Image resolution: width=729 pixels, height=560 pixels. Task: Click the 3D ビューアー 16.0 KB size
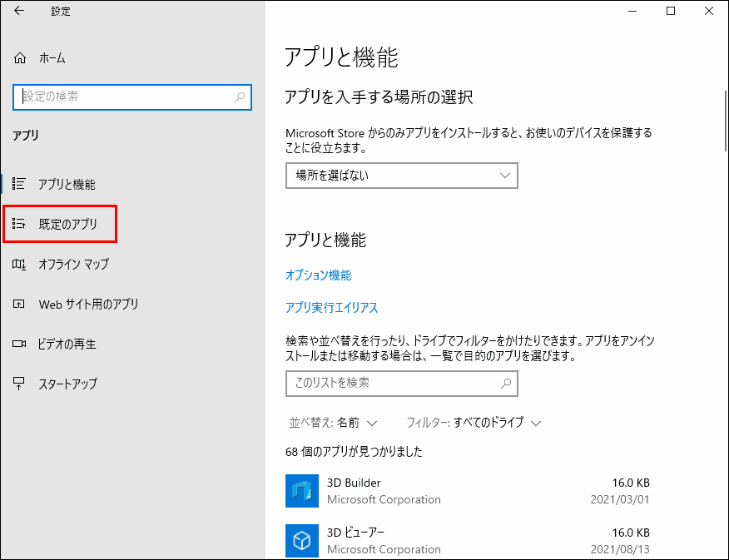coord(631,533)
